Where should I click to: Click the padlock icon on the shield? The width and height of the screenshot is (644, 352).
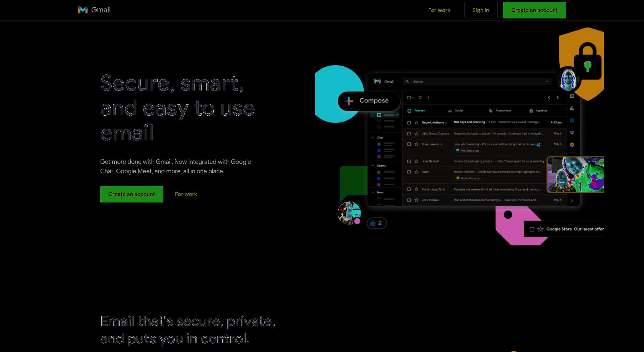587,61
